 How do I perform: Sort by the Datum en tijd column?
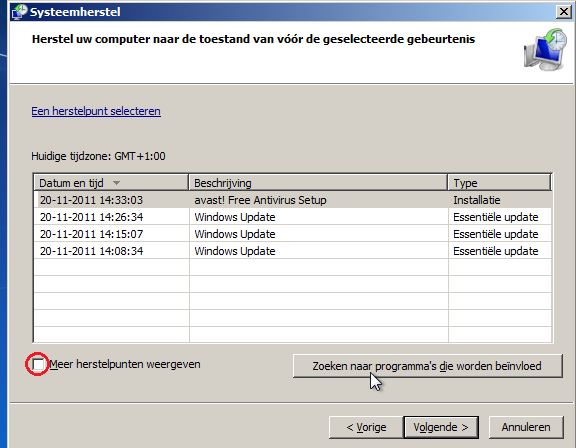click(x=111, y=183)
